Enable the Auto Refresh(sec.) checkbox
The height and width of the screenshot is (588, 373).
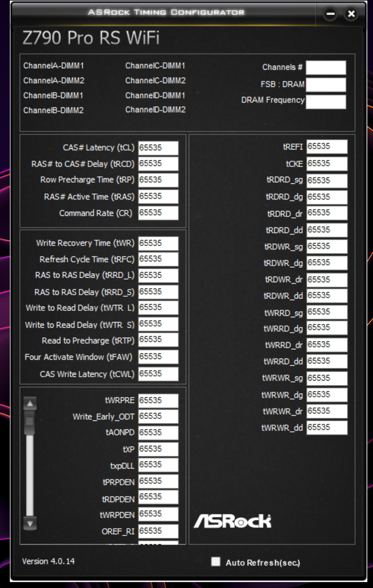coord(215,561)
